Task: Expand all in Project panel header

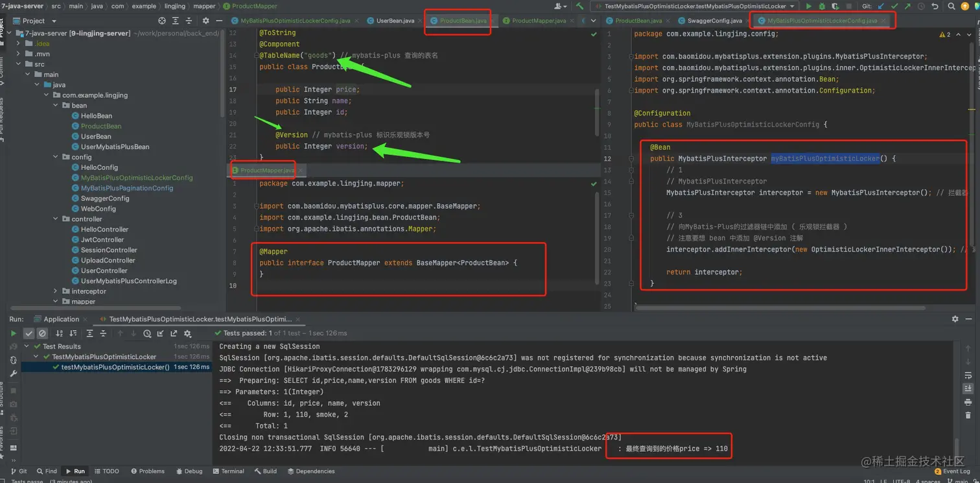Action: click(176, 21)
